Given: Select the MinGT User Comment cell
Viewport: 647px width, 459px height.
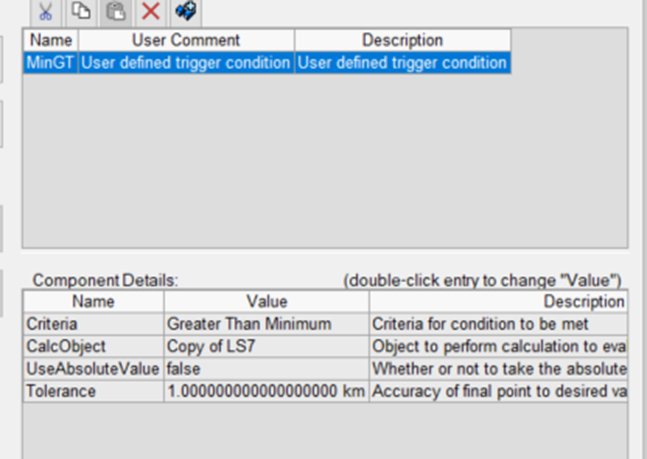Looking at the screenshot, I should tap(186, 62).
